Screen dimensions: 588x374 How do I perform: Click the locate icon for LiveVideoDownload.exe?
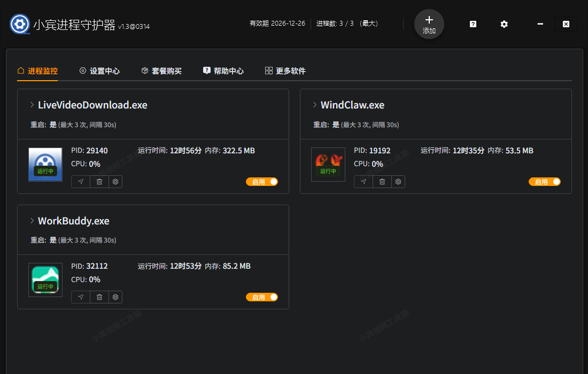pos(81,182)
